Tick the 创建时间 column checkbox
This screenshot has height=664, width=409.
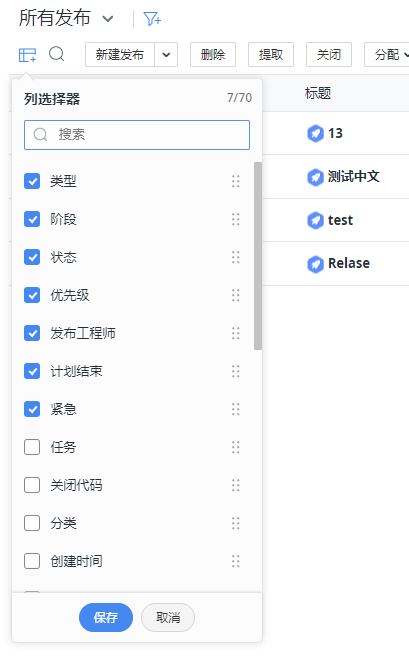point(32,561)
